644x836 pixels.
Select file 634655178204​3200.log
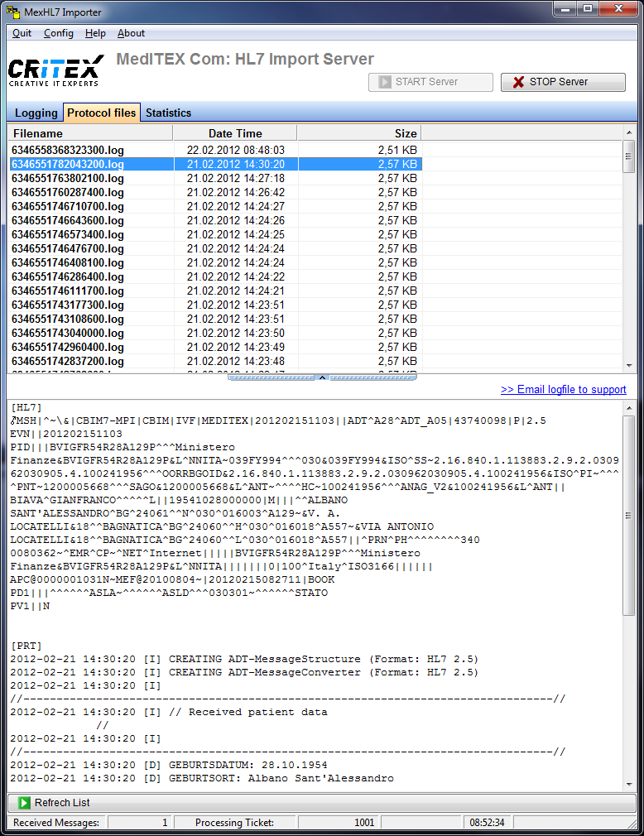[x=68, y=164]
